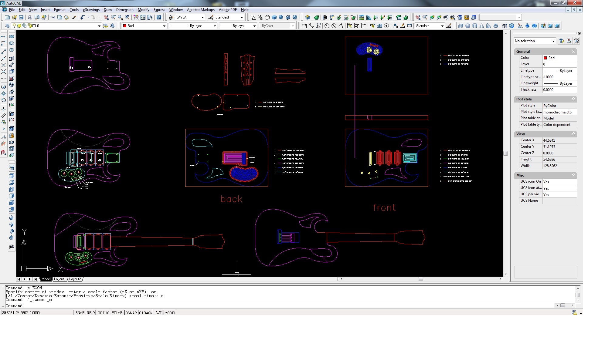The width and height of the screenshot is (605, 364).
Task: Click the Undo arrow icon
Action: (83, 17)
